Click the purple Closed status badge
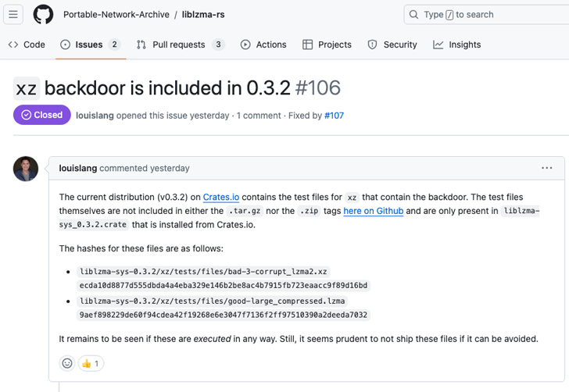 (42, 115)
